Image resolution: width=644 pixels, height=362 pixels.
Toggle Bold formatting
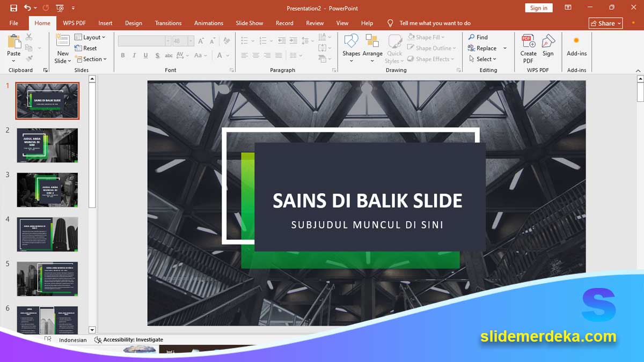[x=123, y=55]
